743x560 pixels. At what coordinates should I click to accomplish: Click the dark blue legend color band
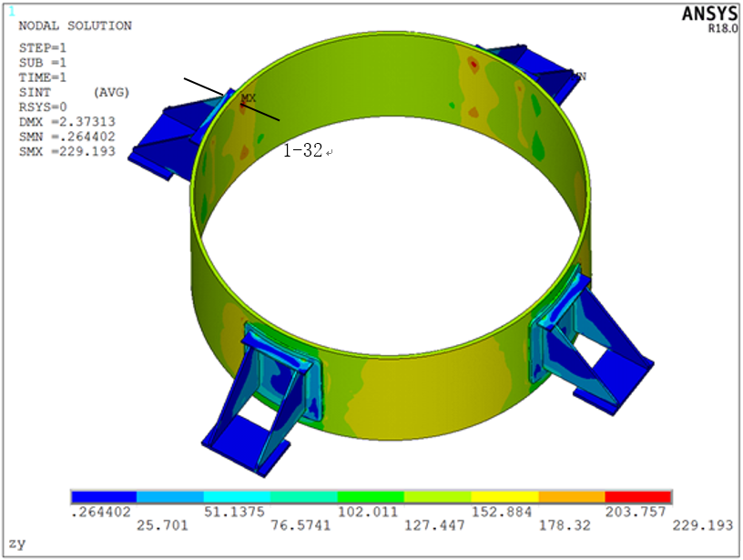pyautogui.click(x=104, y=497)
